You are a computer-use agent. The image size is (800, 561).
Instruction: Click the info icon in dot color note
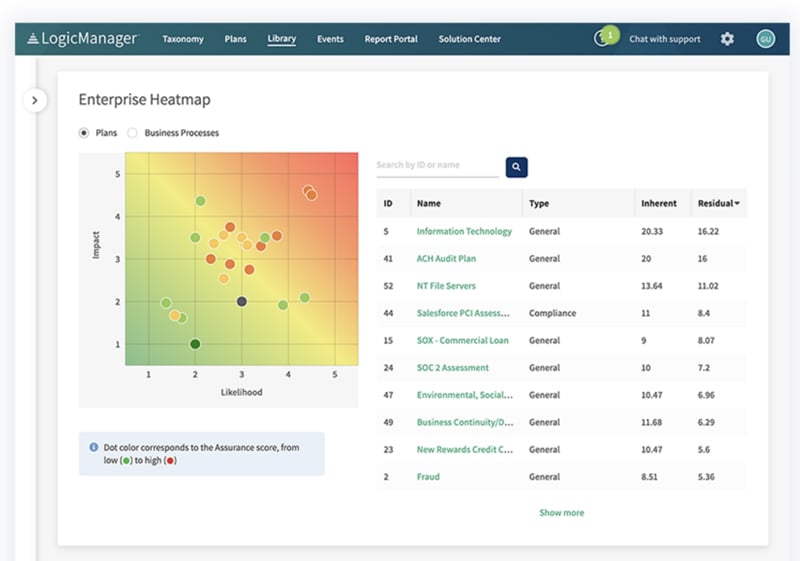[94, 447]
